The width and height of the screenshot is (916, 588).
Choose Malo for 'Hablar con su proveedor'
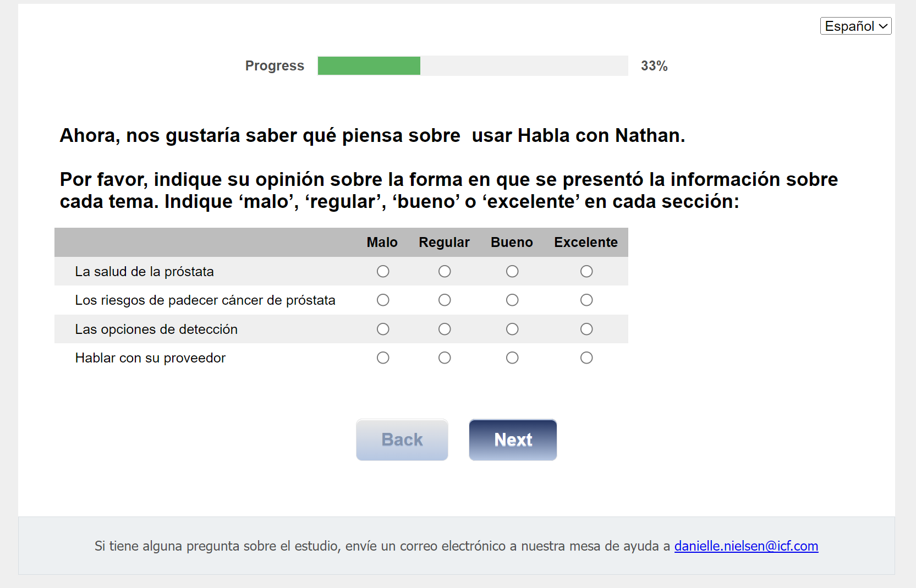coord(383,358)
